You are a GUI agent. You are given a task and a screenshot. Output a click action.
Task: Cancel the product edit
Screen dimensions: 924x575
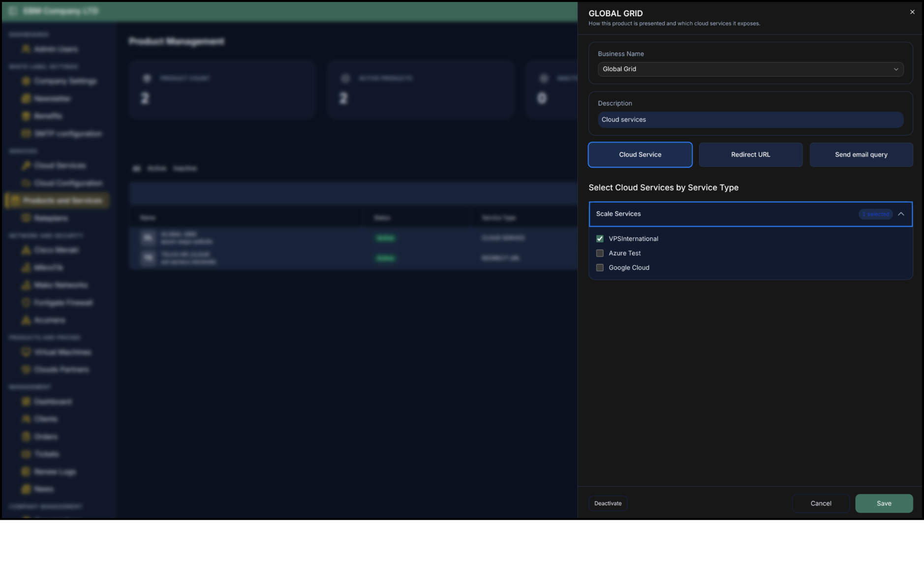[821, 503]
